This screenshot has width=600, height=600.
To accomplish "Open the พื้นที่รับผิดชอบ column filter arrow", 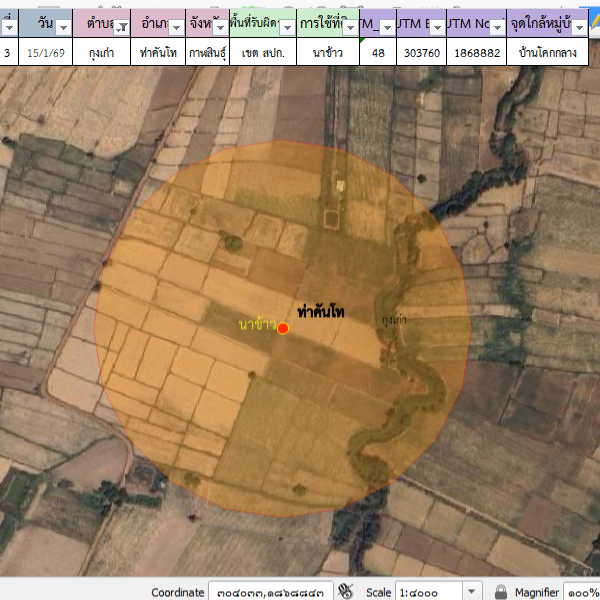I will tap(286, 27).
